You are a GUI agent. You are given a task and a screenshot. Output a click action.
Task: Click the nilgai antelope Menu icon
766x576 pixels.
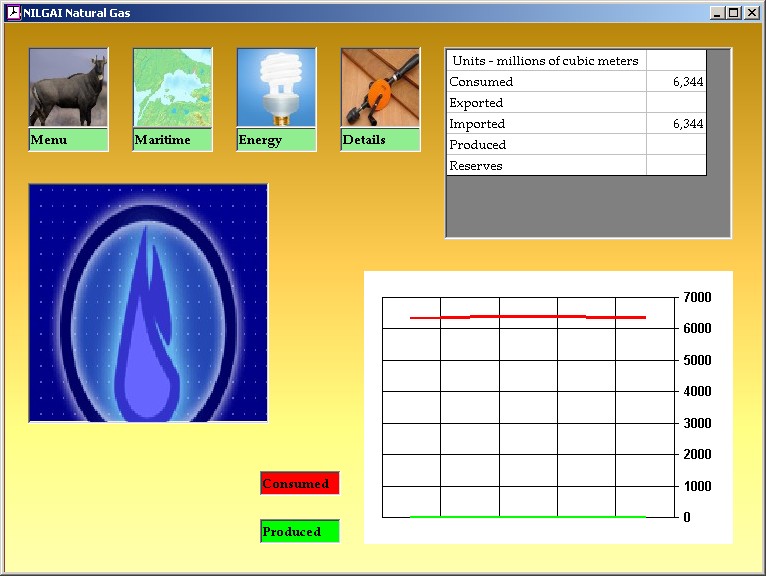pos(68,88)
